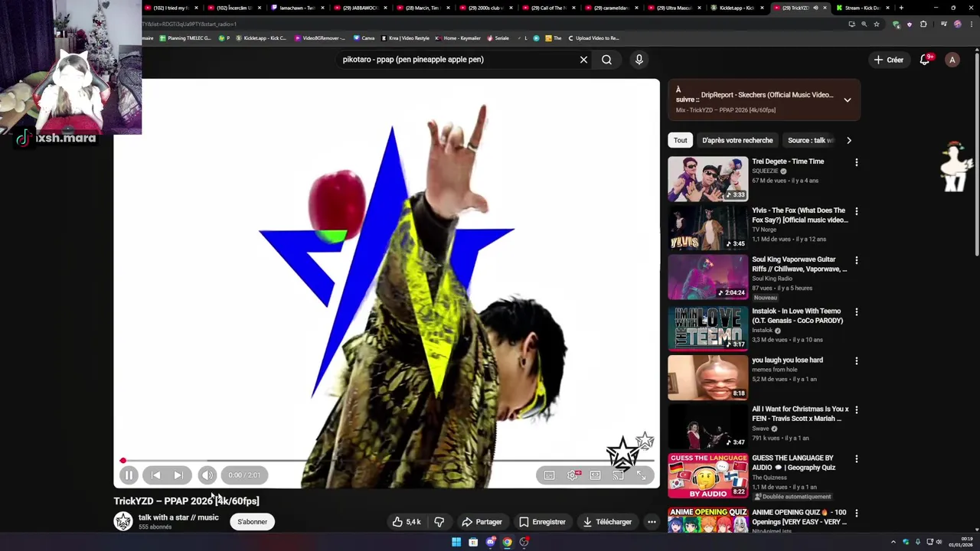This screenshot has width=980, height=551.
Task: Click the page vertical scrollbar
Action: [x=976, y=153]
